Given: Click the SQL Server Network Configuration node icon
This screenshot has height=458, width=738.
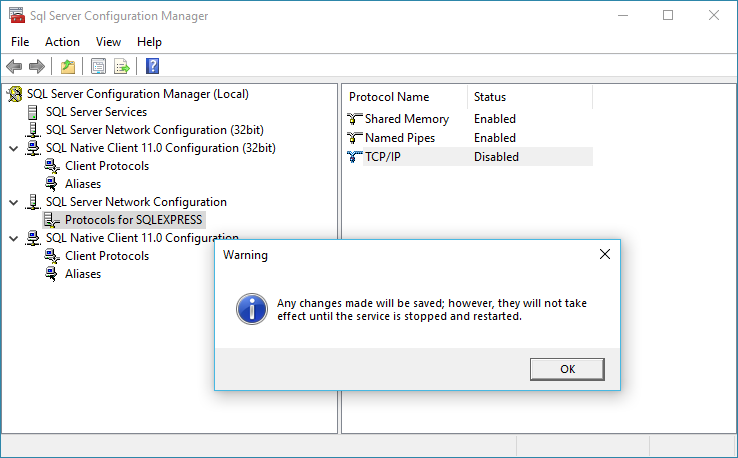Looking at the screenshot, I should click(33, 202).
